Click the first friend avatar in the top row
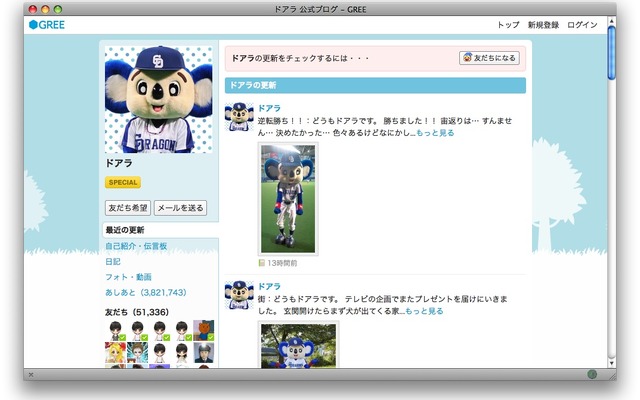Screen dimensions: 640x400 click(x=116, y=331)
